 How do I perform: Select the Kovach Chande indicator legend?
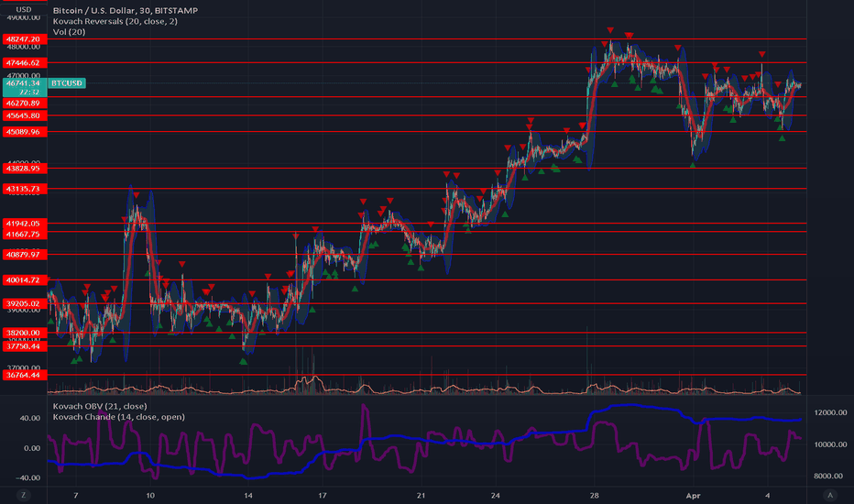pyautogui.click(x=119, y=417)
